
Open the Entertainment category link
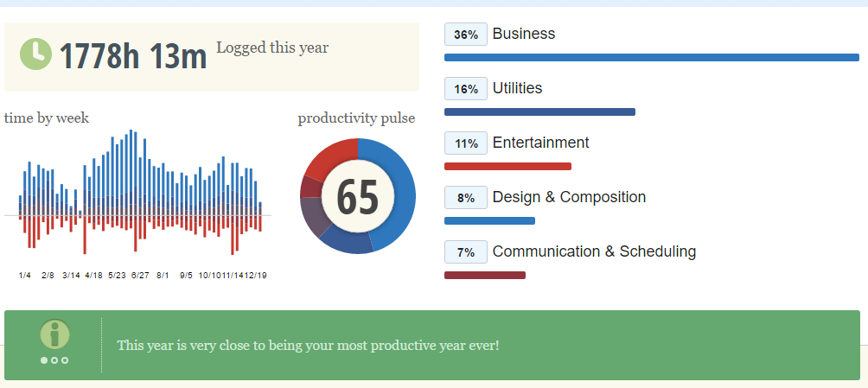click(540, 143)
